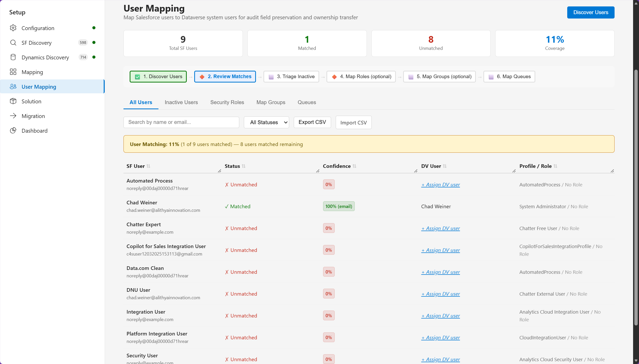Go to step 4. Map Roles (optional)
639x364 pixels.
coord(361,77)
